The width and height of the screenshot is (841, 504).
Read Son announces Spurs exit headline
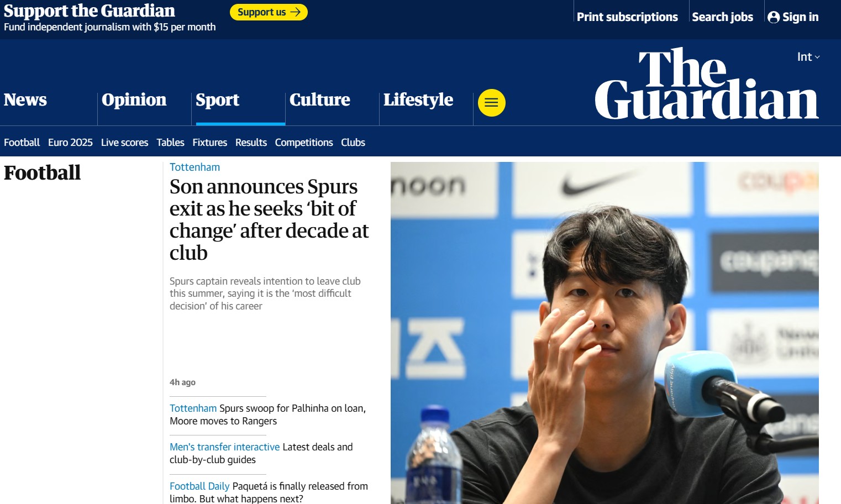[x=269, y=219]
